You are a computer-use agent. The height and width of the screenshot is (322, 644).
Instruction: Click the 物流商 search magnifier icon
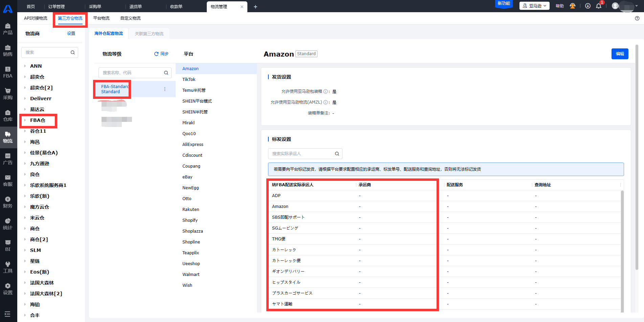coord(73,52)
